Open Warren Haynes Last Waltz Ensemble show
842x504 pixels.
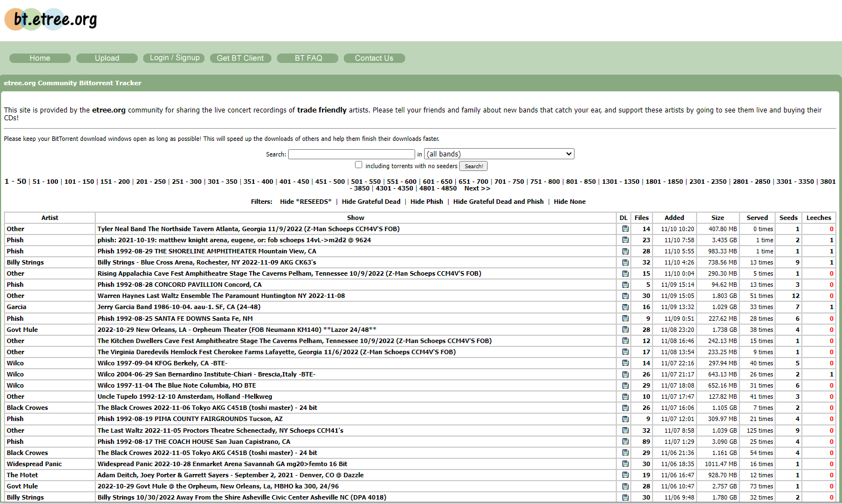coord(221,296)
